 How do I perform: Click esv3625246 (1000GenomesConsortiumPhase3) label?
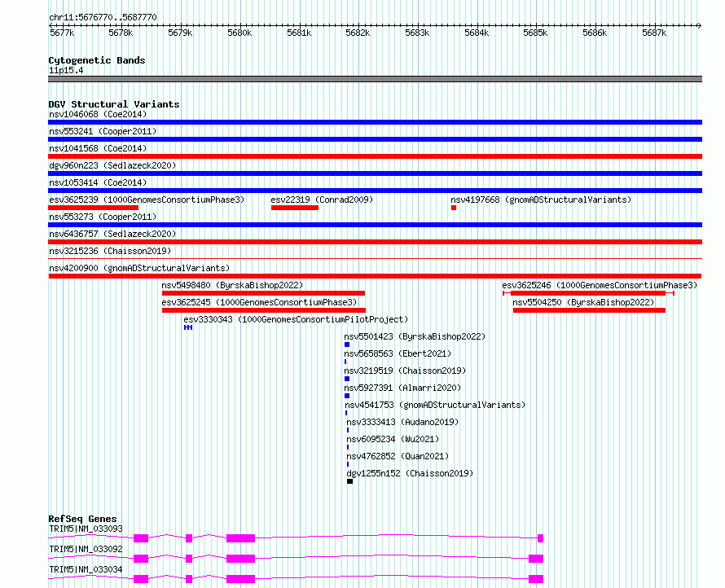click(600, 285)
